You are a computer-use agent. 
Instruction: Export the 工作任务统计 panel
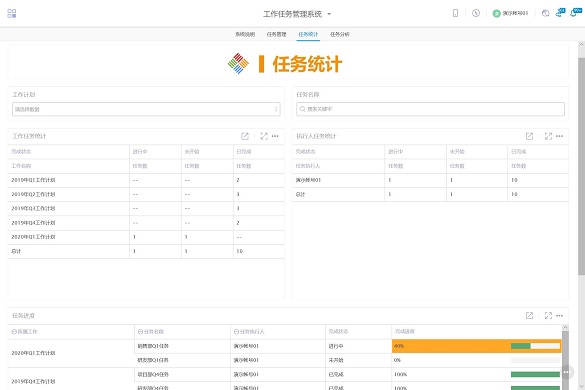click(x=245, y=136)
